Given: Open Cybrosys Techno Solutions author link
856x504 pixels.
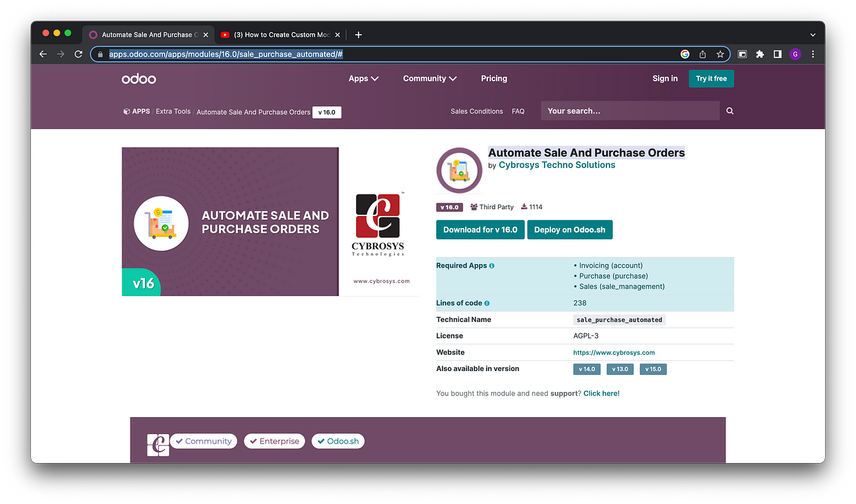Looking at the screenshot, I should click(x=557, y=165).
